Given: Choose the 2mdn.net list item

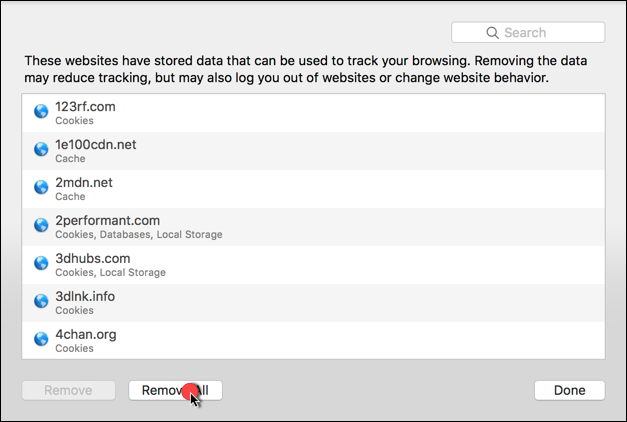Looking at the screenshot, I should 314,189.
